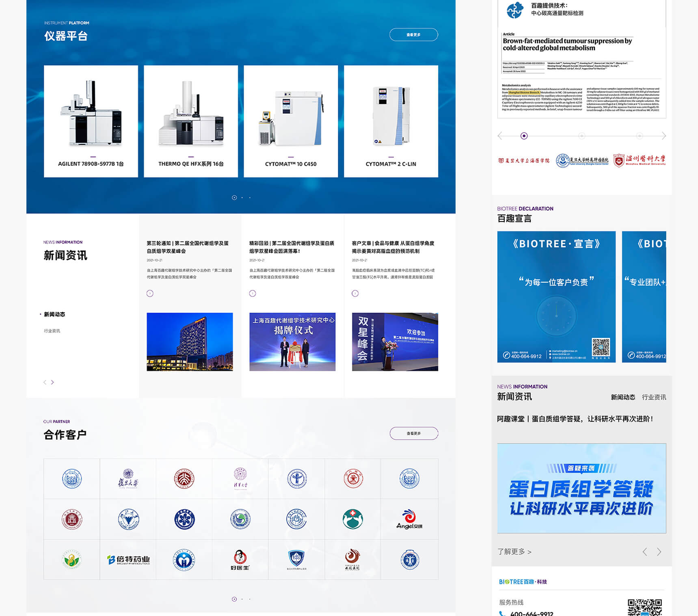698x616 pixels.
Task: Switch to 行业资讯 tab in mobile news
Action: [x=654, y=397]
